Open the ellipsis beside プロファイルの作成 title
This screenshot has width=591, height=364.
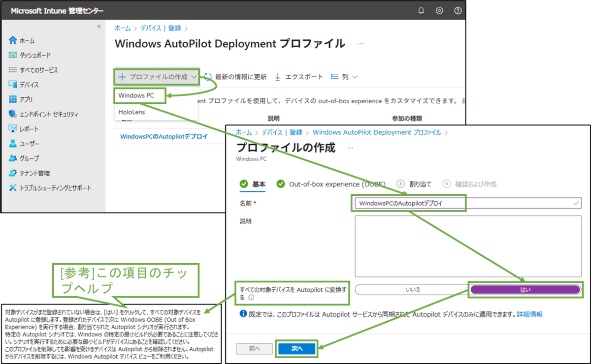pyautogui.click(x=350, y=148)
